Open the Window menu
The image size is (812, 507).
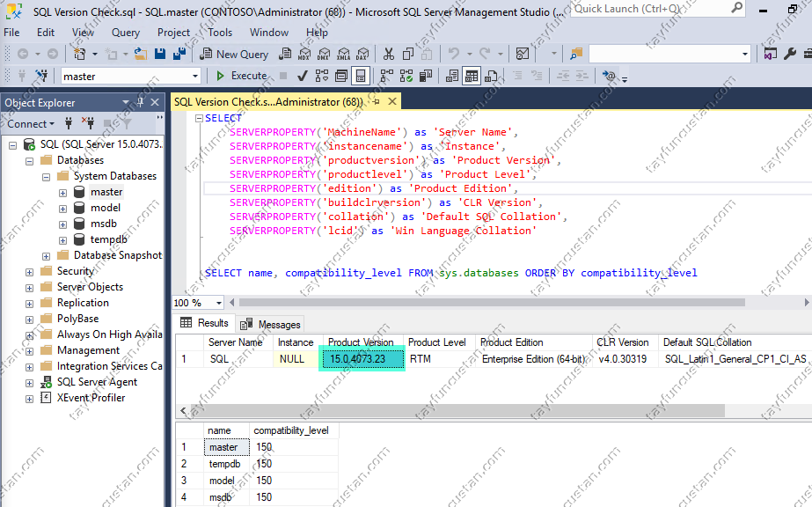tap(269, 32)
